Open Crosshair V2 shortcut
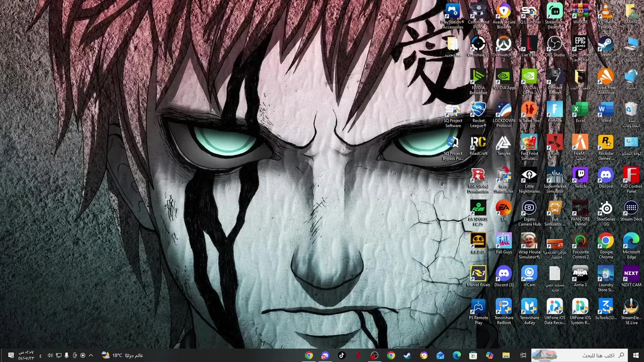The image size is (644, 362). pyautogui.click(x=478, y=47)
